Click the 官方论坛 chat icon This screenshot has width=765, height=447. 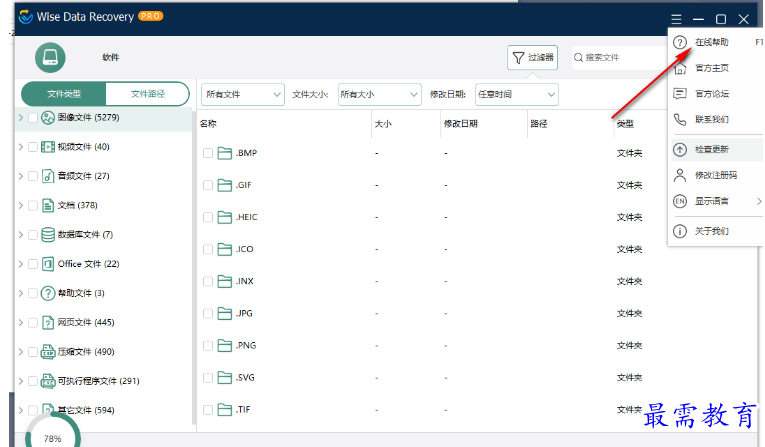point(680,93)
